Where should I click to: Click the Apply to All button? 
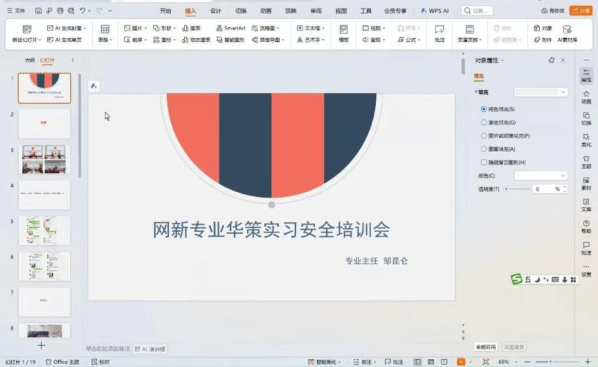tap(486, 347)
